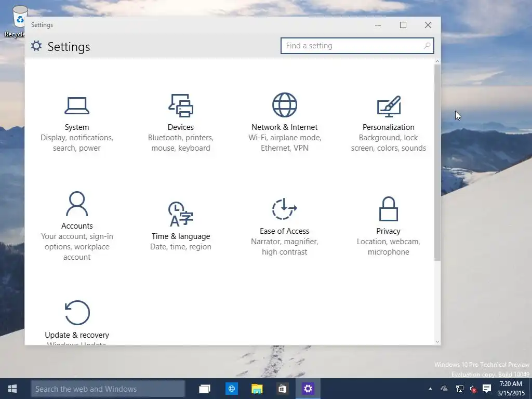The image size is (532, 399).
Task: Click the Devices category label
Action: (181, 127)
